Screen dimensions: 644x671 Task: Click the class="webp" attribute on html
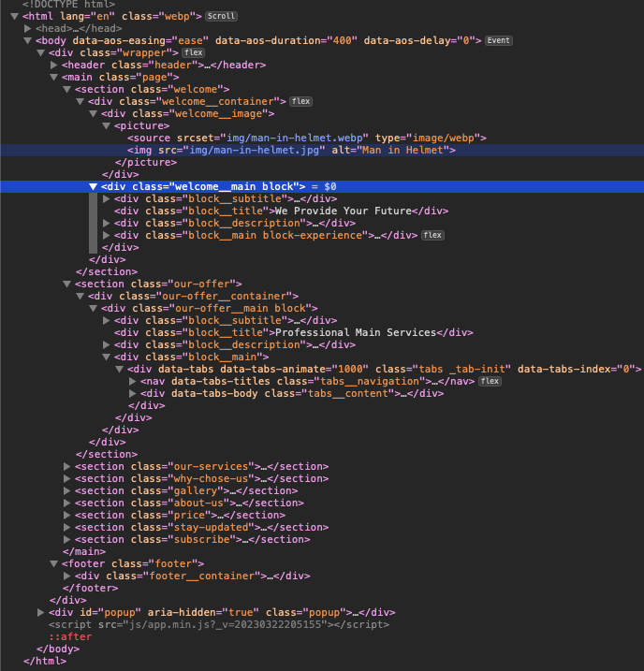tap(159, 16)
